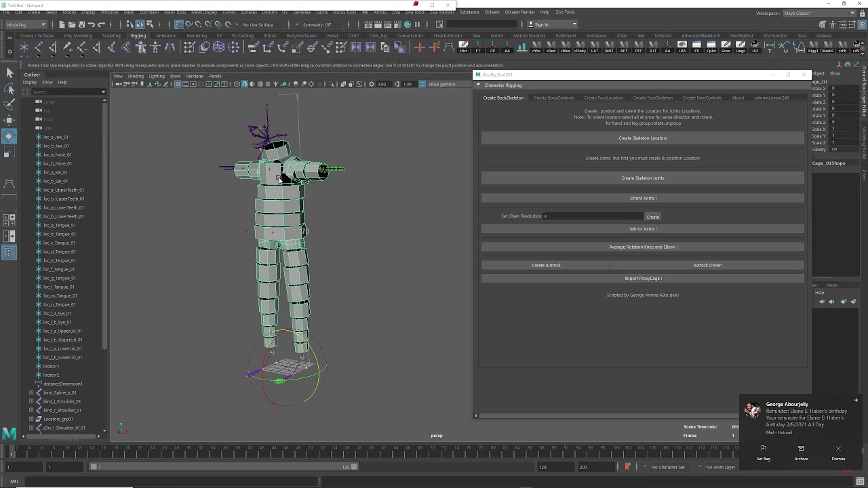Expand bind_Spline_a_01 in Outliner

(x=31, y=392)
